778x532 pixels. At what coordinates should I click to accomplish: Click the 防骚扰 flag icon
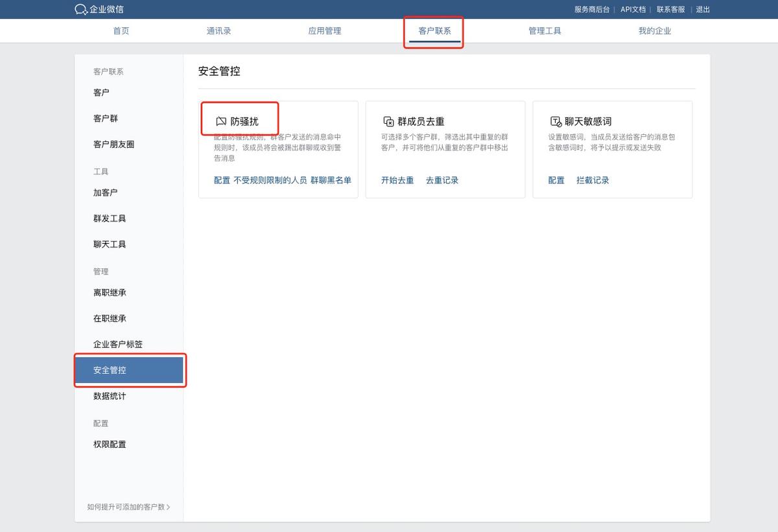tap(220, 120)
